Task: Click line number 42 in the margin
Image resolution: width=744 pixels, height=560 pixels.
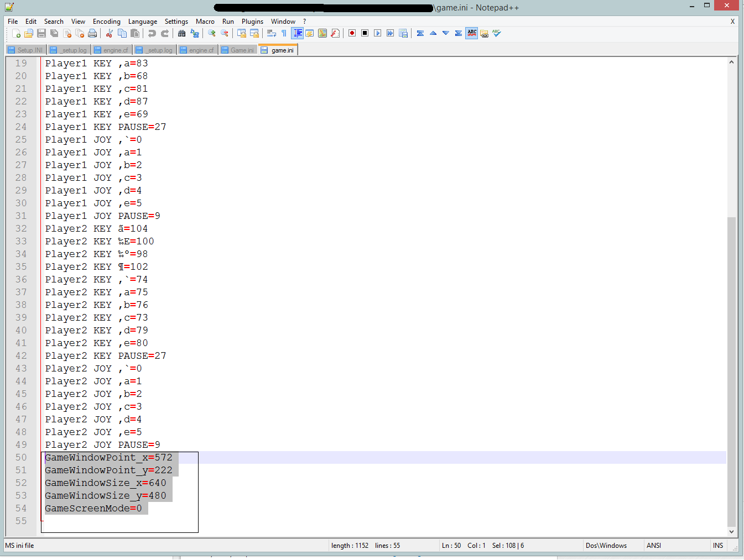Action: pyautogui.click(x=21, y=356)
